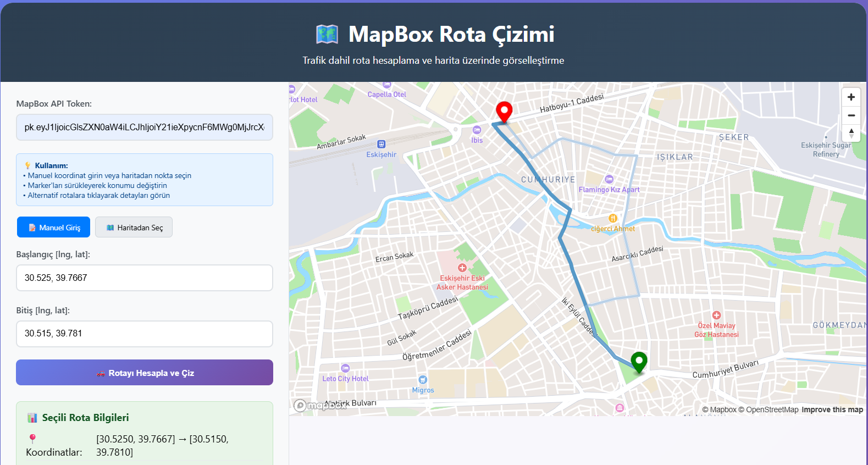Click the Öğretmenler Caddesi street label
Viewport: 868px width, 465px height.
(x=437, y=346)
